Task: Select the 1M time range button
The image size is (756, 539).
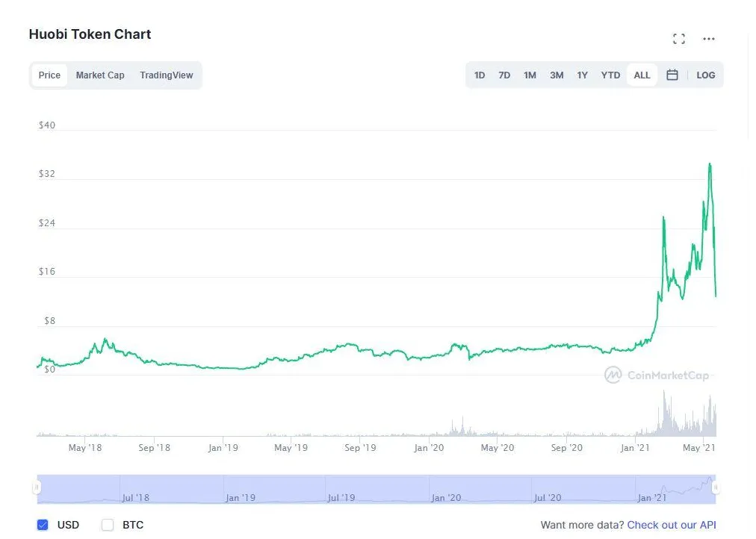Action: click(x=530, y=75)
